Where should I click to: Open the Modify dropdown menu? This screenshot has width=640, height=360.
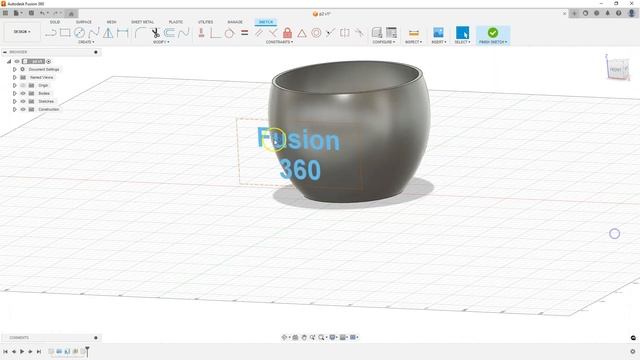pyautogui.click(x=161, y=42)
